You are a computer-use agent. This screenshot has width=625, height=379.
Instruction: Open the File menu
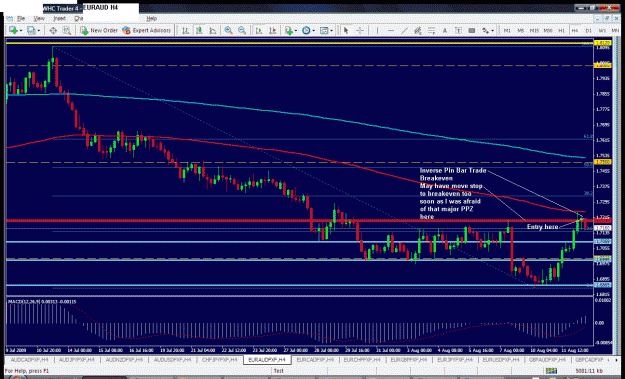tap(20, 18)
